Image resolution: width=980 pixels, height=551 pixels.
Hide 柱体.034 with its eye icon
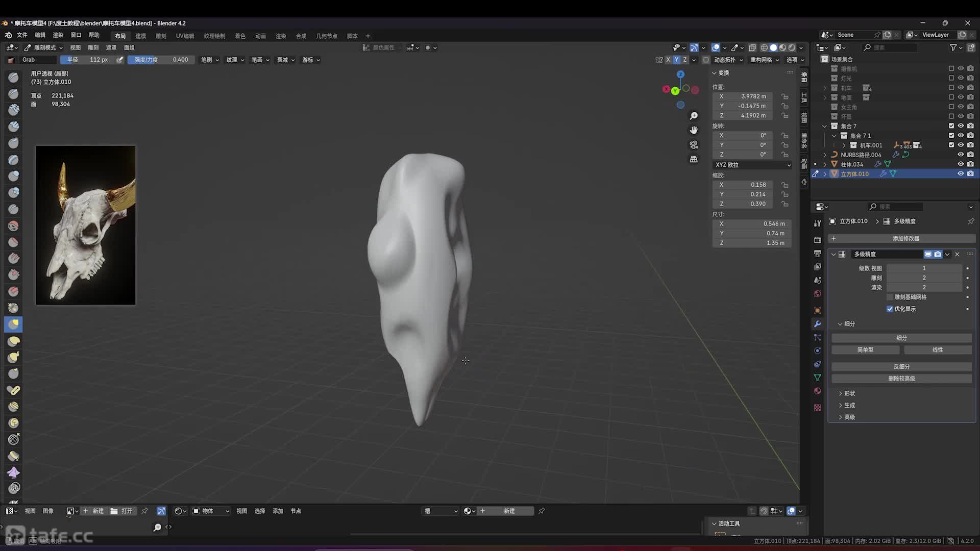(x=960, y=164)
